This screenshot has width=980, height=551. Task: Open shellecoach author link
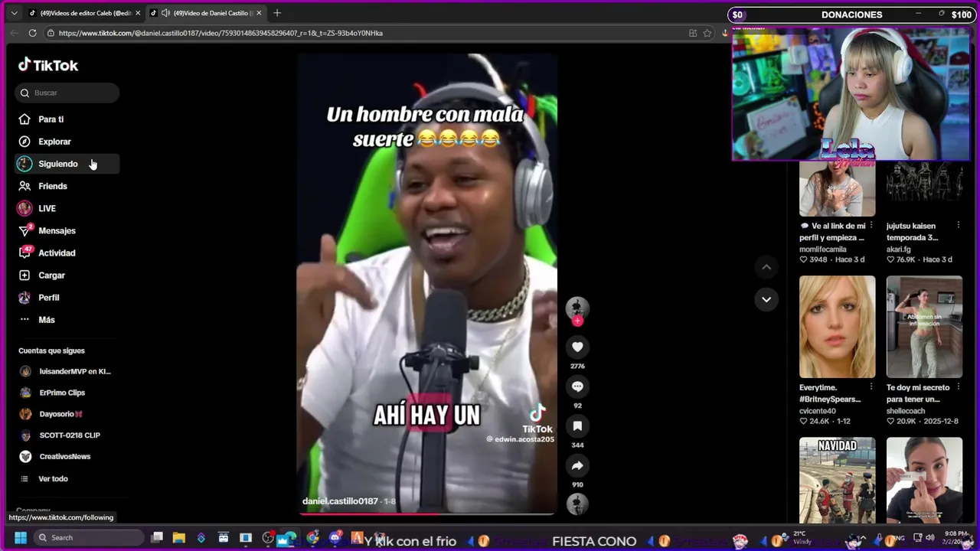click(x=906, y=411)
